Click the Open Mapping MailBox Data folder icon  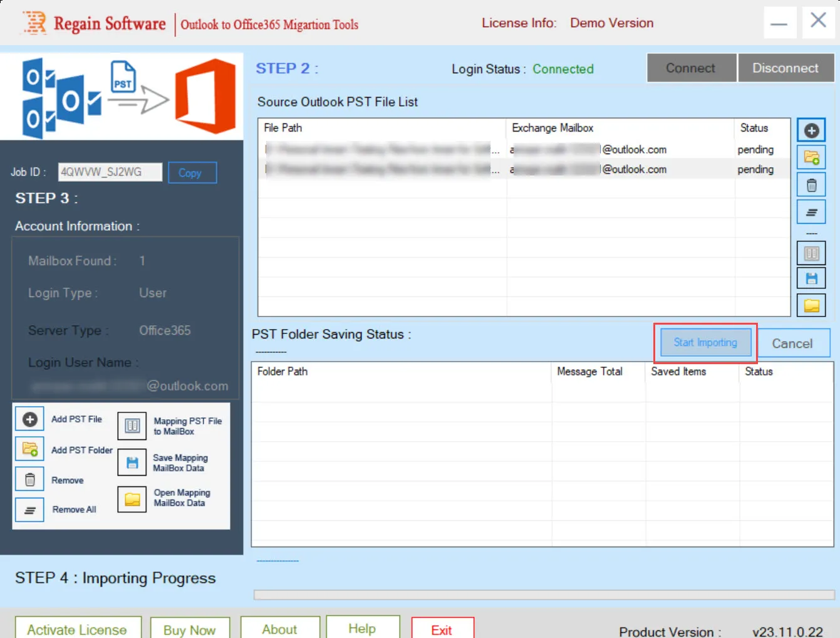coord(132,499)
